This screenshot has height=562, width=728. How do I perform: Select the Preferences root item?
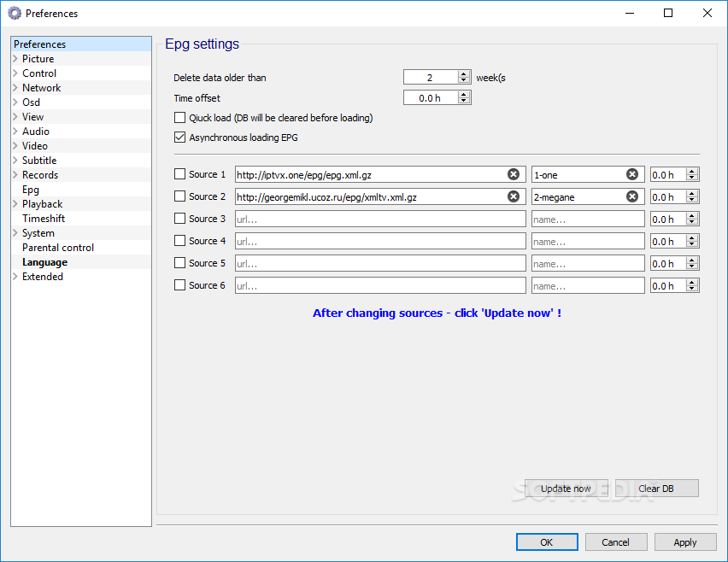(40, 44)
